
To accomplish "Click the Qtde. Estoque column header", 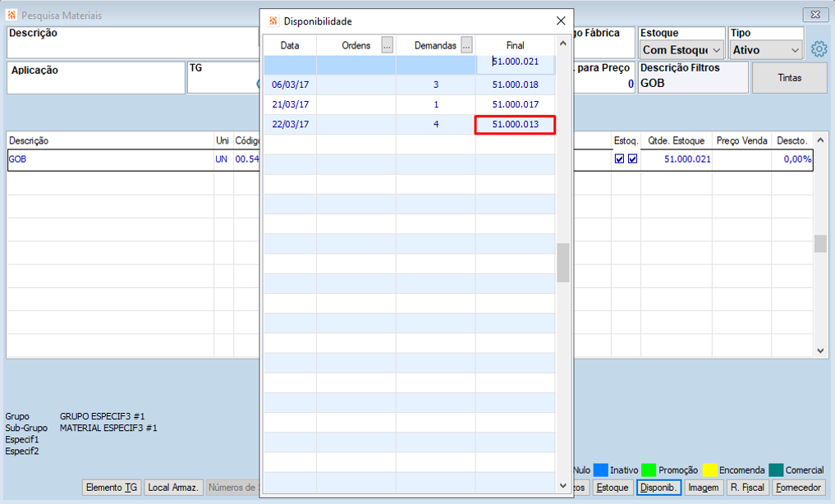I will [677, 140].
